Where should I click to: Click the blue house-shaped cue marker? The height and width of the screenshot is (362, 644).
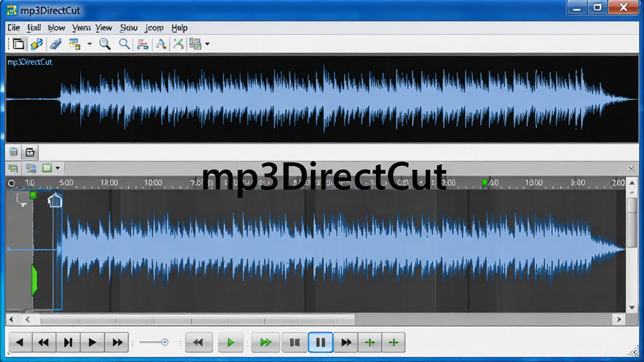pos(55,200)
